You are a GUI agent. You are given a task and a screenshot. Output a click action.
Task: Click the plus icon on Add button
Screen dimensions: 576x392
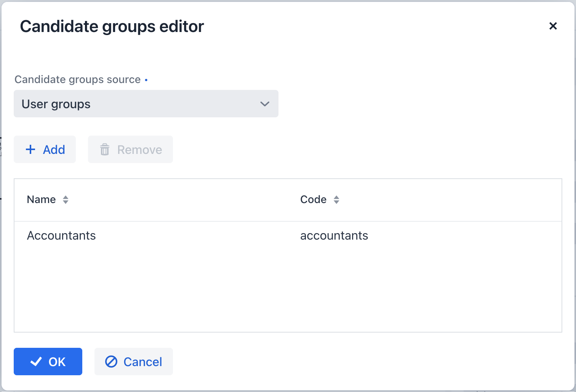pyautogui.click(x=30, y=149)
